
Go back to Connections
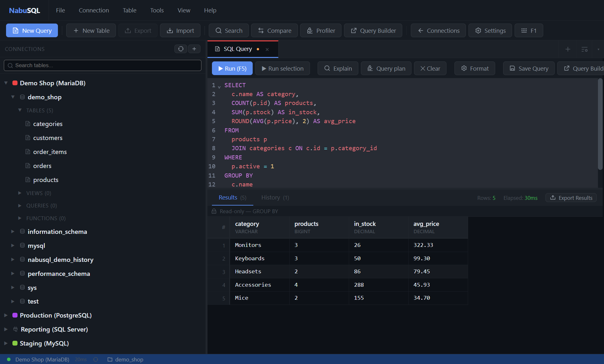438,31
